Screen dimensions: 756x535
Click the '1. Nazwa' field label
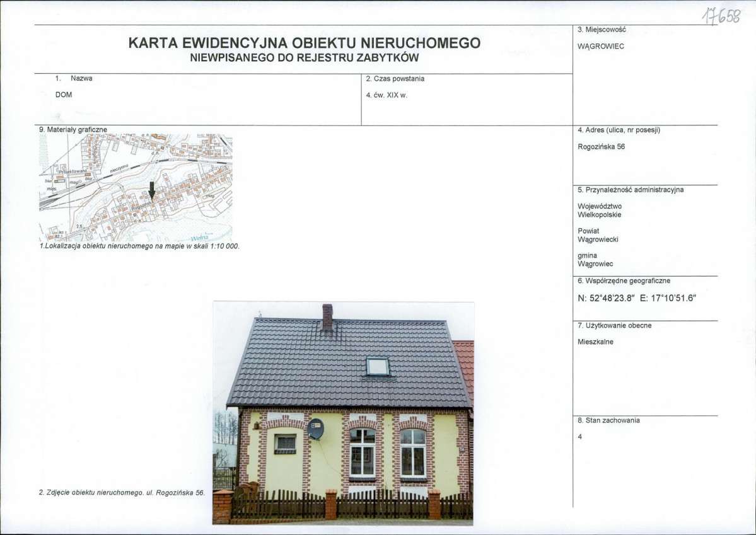pyautogui.click(x=74, y=78)
